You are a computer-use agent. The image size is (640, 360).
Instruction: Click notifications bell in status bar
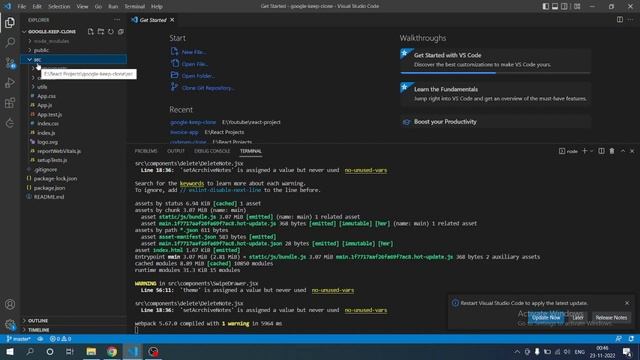631,339
